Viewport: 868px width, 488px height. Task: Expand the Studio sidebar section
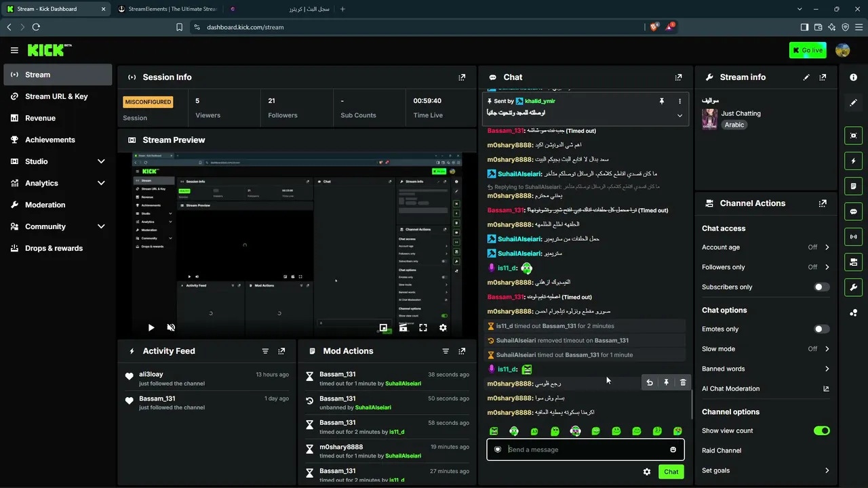(101, 161)
